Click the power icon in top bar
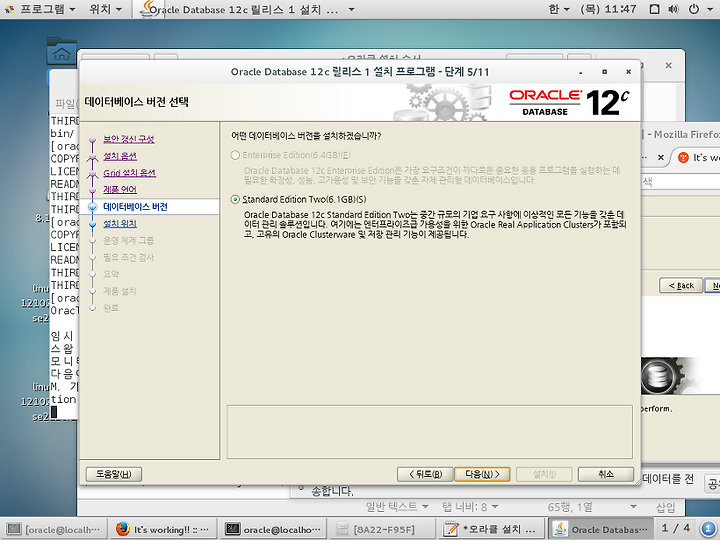Image resolution: width=720 pixels, height=540 pixels. (693, 9)
